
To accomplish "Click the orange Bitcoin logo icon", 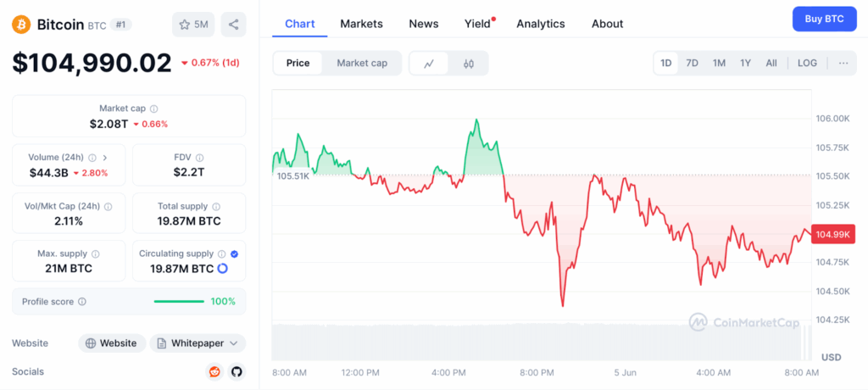I will pos(21,24).
